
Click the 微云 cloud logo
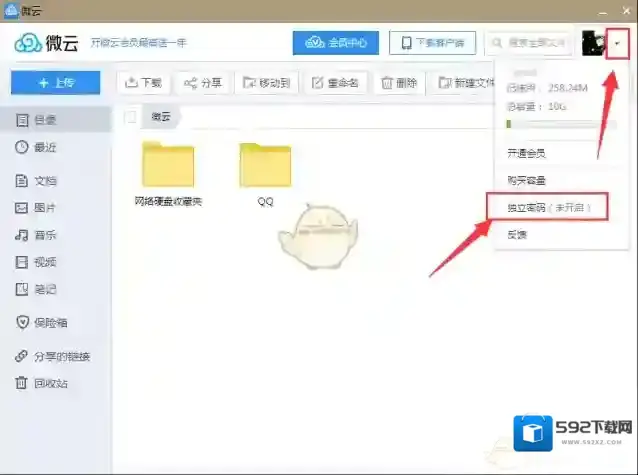tap(46, 43)
